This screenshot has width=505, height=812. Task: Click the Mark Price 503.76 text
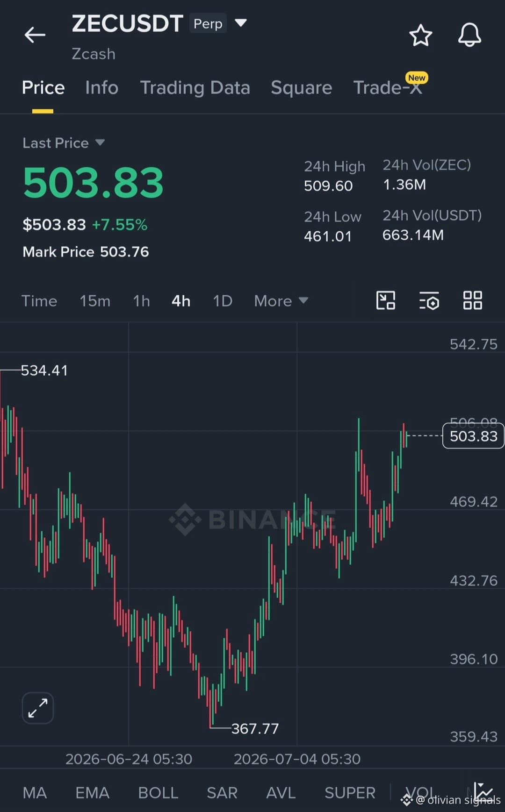tap(86, 252)
